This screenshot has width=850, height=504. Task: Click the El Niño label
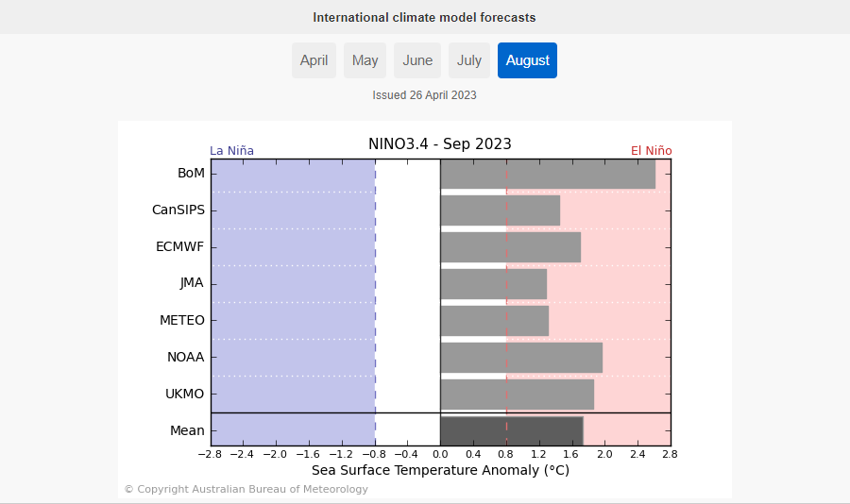pyautogui.click(x=651, y=150)
